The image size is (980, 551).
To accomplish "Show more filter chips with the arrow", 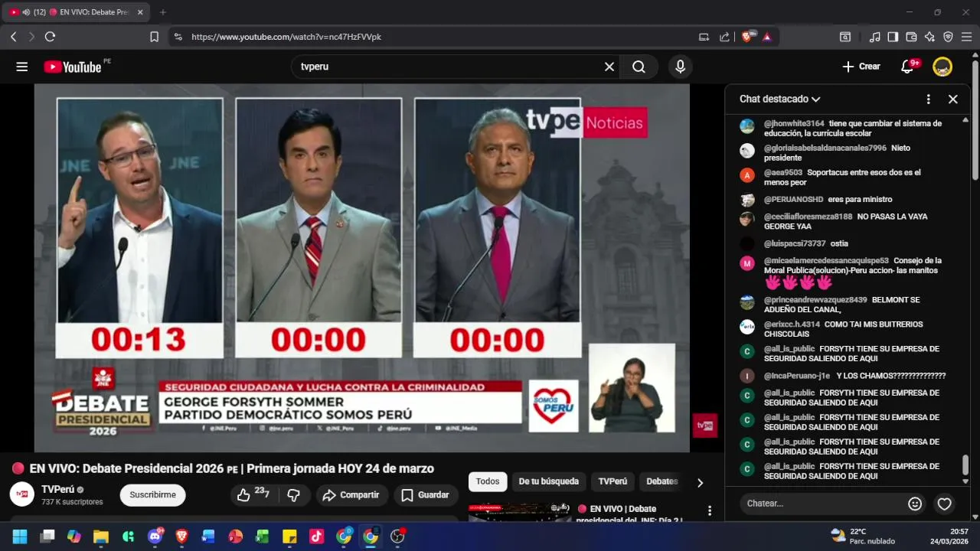I will [x=700, y=482].
